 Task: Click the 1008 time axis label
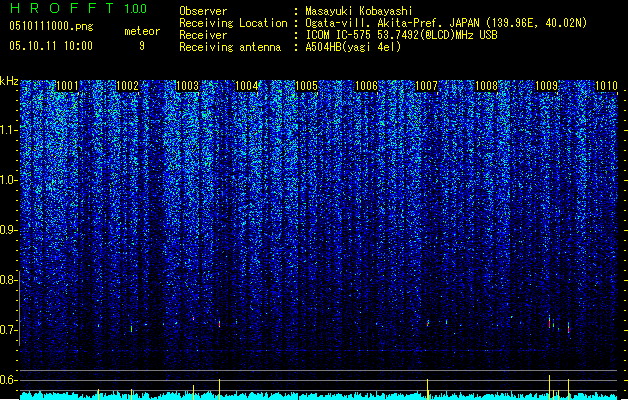pos(486,86)
